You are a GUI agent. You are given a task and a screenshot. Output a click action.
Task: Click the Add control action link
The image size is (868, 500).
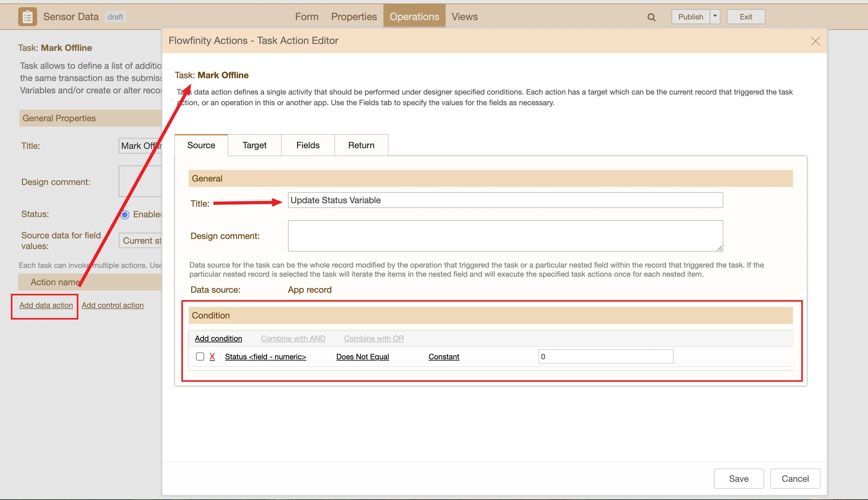click(x=113, y=305)
